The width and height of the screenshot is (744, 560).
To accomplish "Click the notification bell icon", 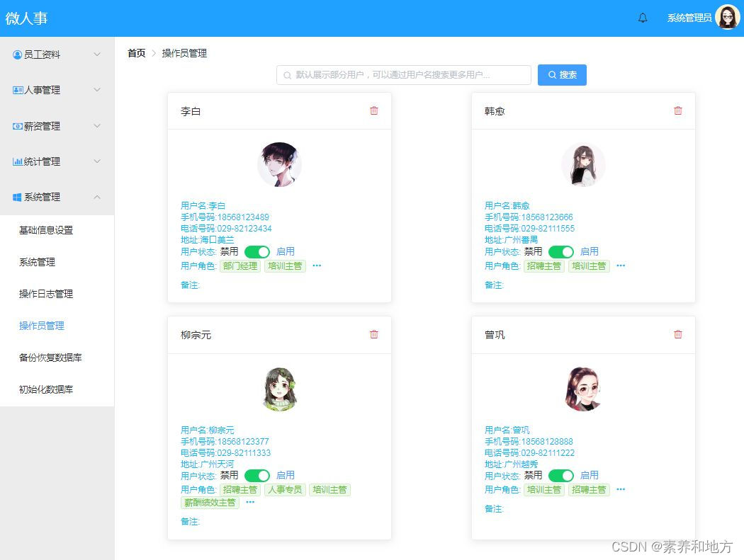I will pos(643,18).
